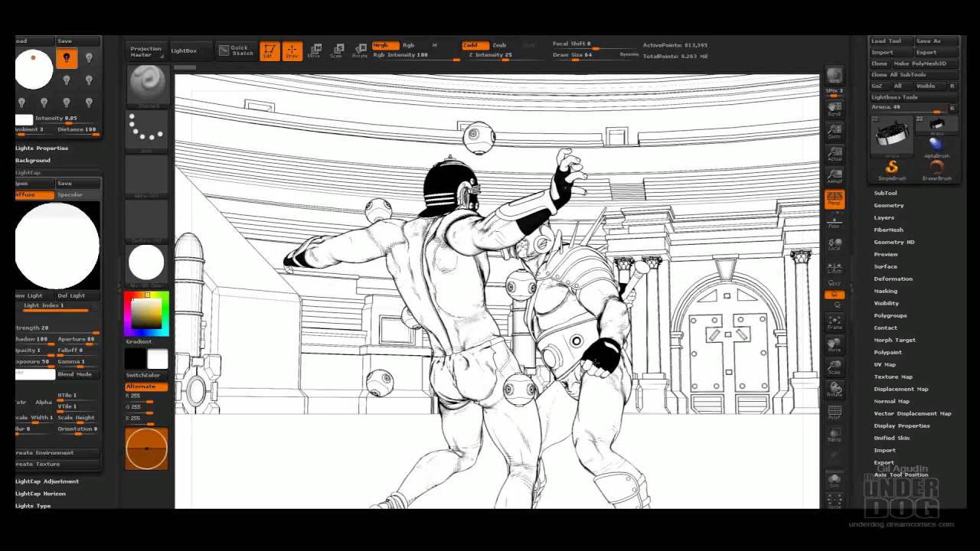980x551 pixels.
Task: Click the Transp icon in right shelf
Action: point(835,435)
